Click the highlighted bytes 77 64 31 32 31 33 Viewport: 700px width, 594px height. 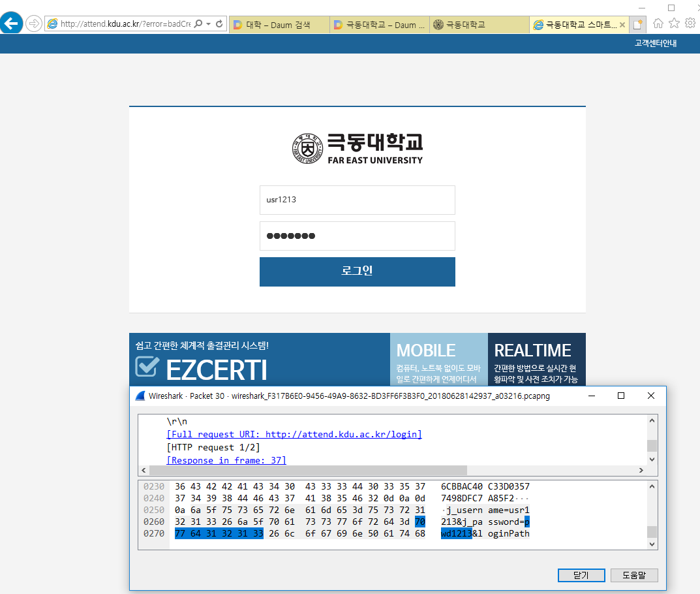(219, 534)
